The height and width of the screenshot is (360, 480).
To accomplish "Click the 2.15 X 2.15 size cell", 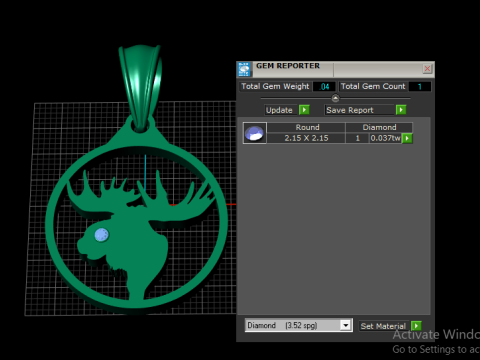I will click(306, 138).
